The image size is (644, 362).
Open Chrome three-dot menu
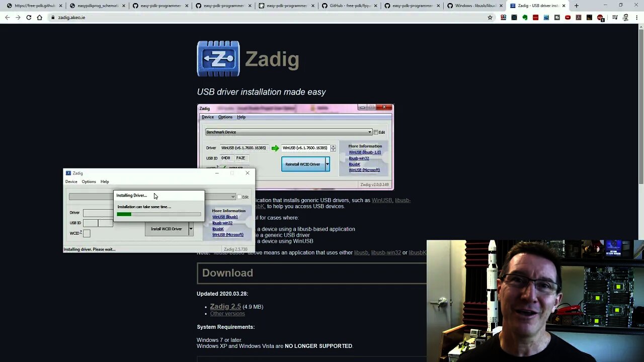[636, 18]
